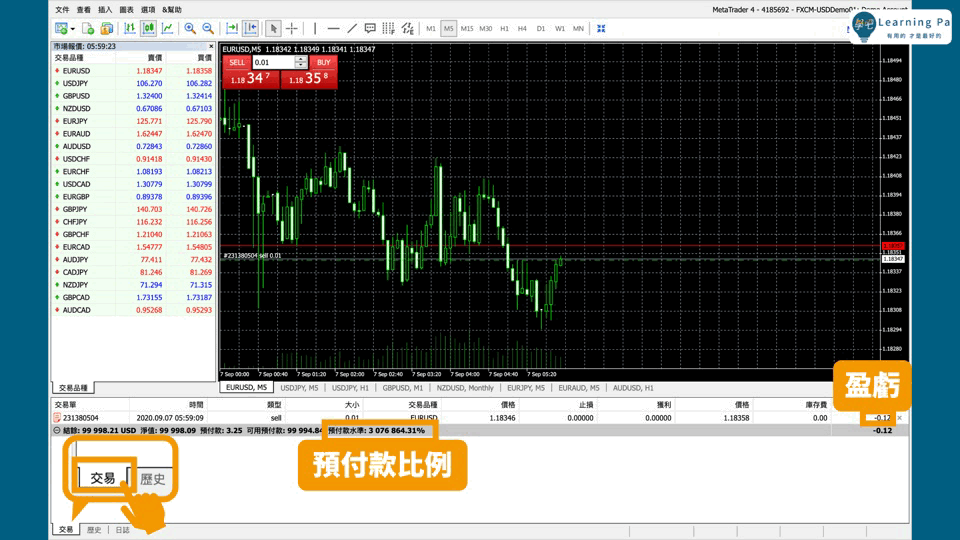Click the Zoom Out magnifier
This screenshot has height=540, width=960.
coord(208,28)
